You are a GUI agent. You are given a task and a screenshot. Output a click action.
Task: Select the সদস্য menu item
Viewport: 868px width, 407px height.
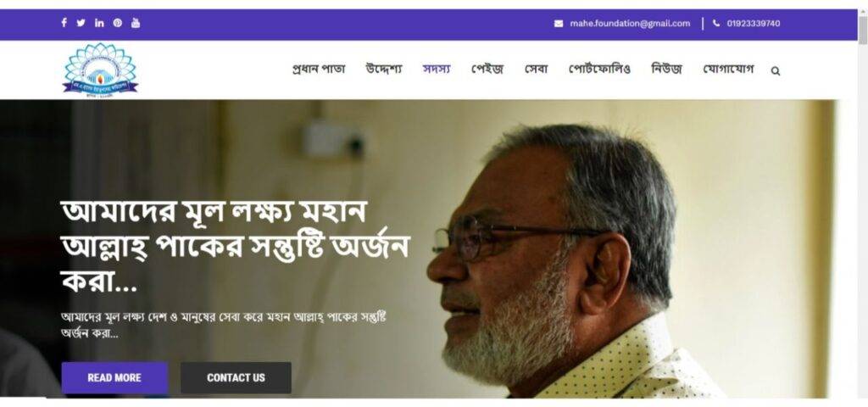437,70
